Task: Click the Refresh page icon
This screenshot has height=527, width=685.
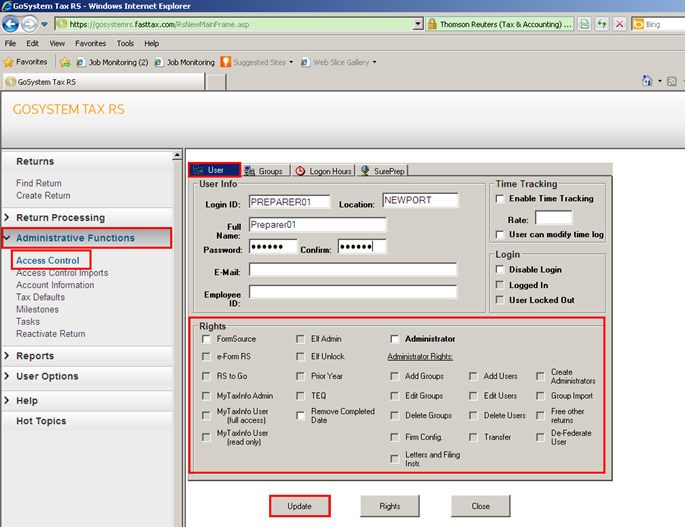Action: pos(603,25)
